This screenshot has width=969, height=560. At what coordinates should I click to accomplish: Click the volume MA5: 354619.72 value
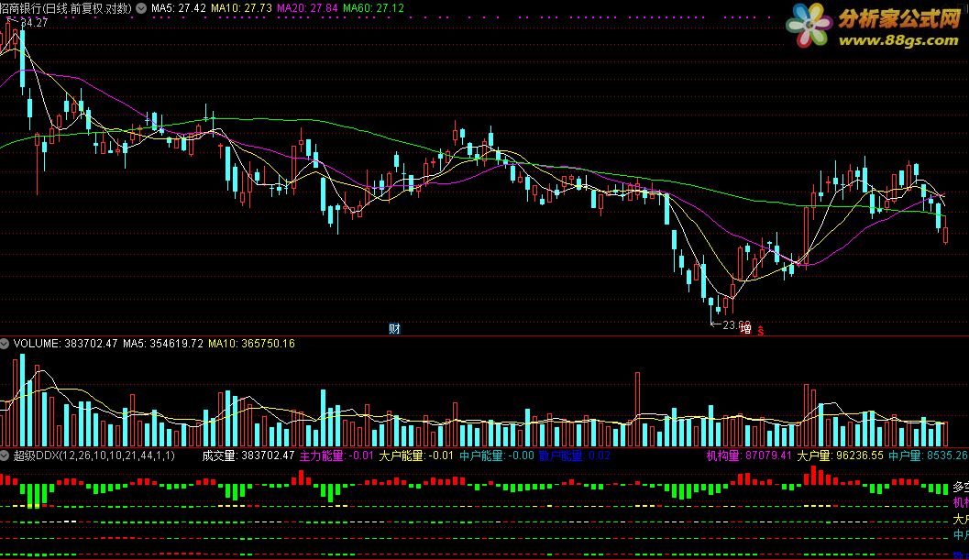pyautogui.click(x=163, y=343)
